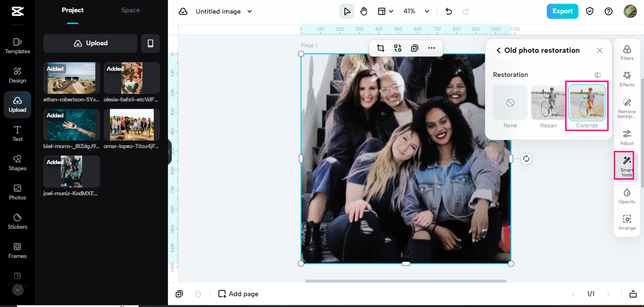Viewport: 644px width, 307px height.
Task: Open the user profile avatar
Action: click(630, 11)
